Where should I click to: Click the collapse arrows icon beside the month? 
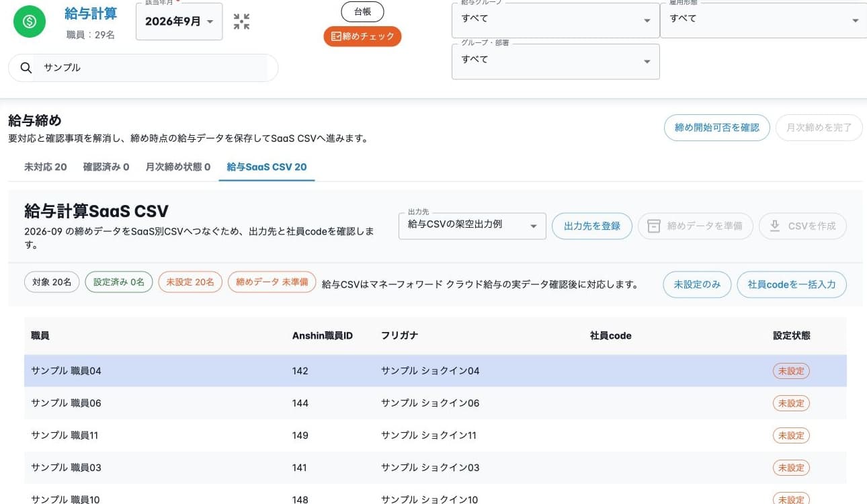coord(241,22)
